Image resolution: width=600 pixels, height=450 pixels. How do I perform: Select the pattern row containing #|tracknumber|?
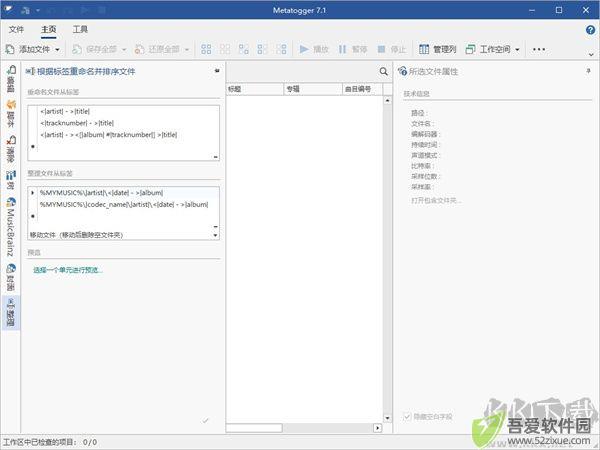point(129,135)
